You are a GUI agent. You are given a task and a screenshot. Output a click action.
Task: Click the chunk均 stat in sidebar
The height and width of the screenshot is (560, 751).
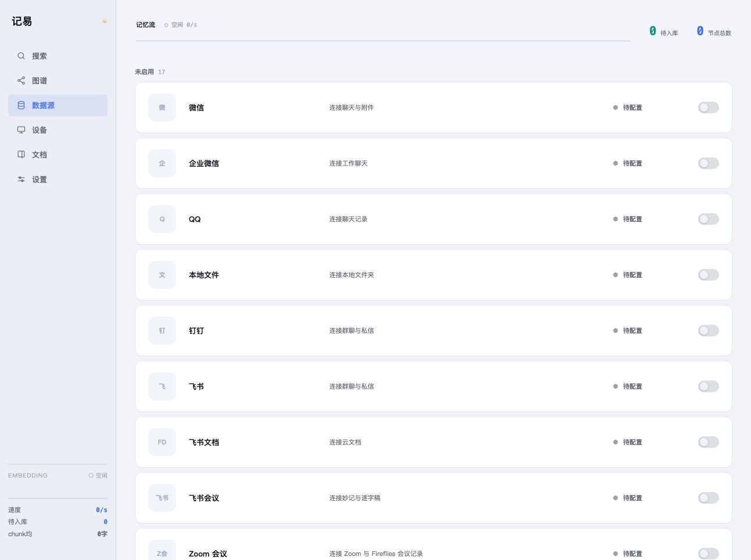pyautogui.click(x=58, y=534)
